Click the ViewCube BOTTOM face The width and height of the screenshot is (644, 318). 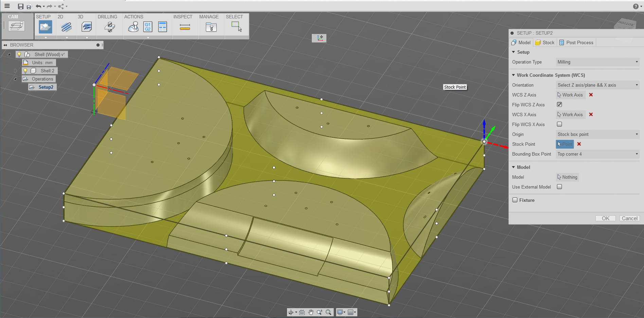[625, 23]
